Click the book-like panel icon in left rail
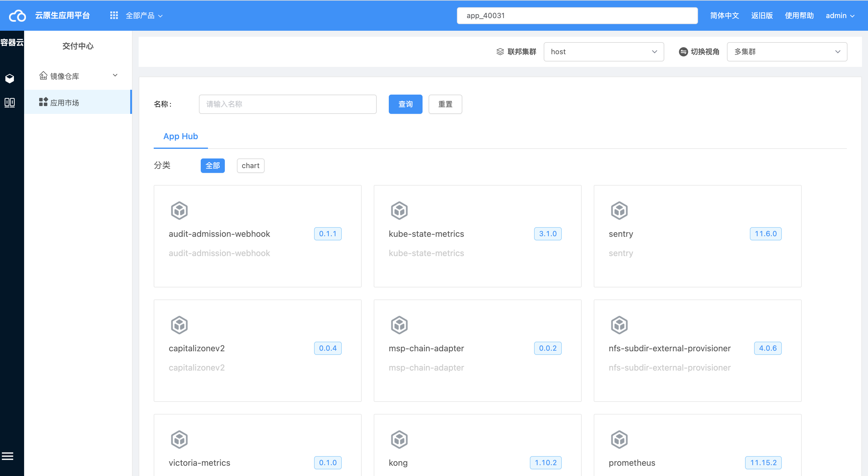868x476 pixels. point(9,102)
